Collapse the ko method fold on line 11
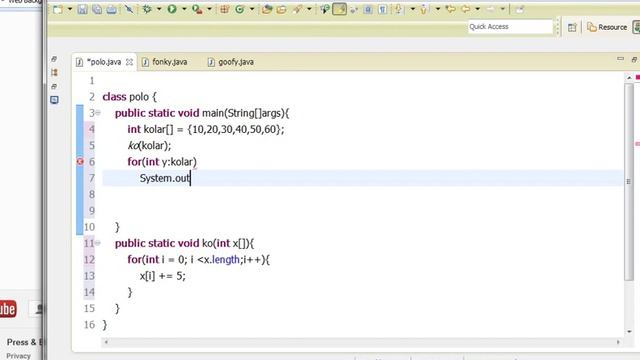Viewport: 640px width, 360px height. [98, 243]
